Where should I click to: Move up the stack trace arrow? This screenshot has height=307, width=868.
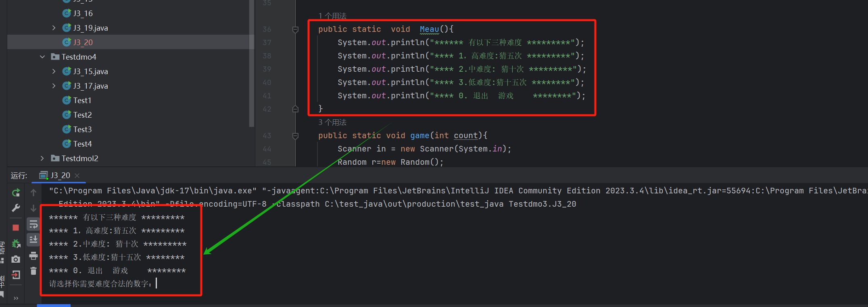33,193
